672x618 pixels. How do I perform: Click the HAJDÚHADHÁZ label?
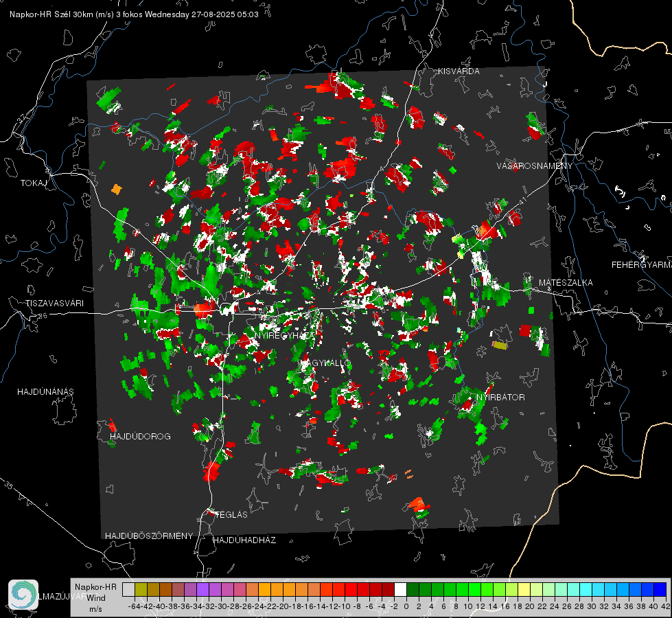[x=244, y=540]
